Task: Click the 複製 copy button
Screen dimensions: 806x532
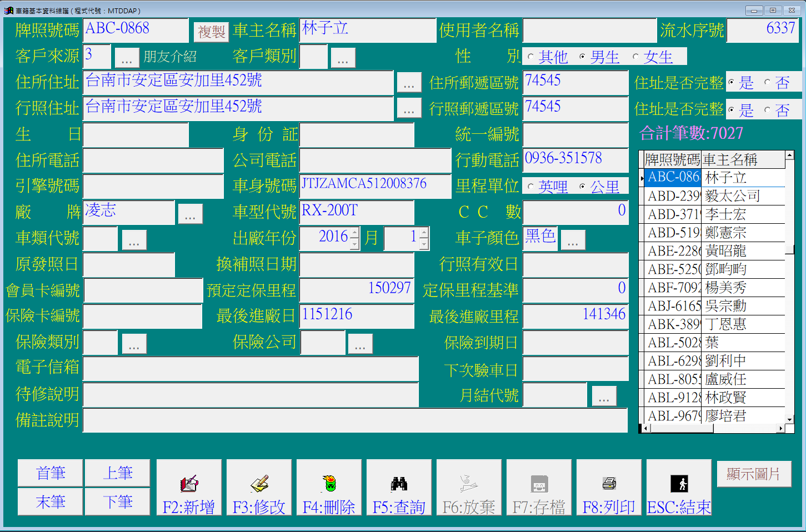Action: [212, 32]
